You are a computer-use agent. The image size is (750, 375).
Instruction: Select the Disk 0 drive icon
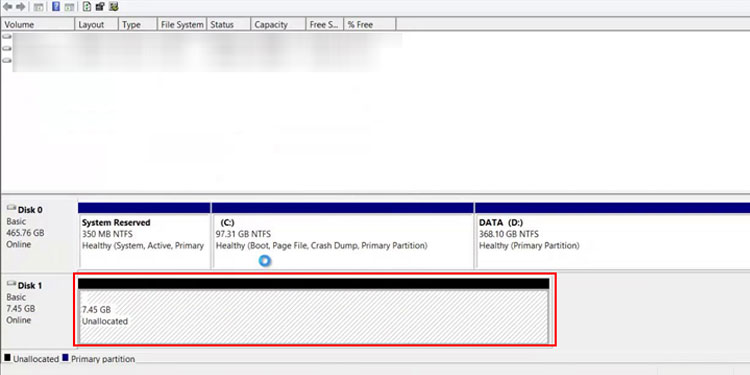click(x=11, y=208)
